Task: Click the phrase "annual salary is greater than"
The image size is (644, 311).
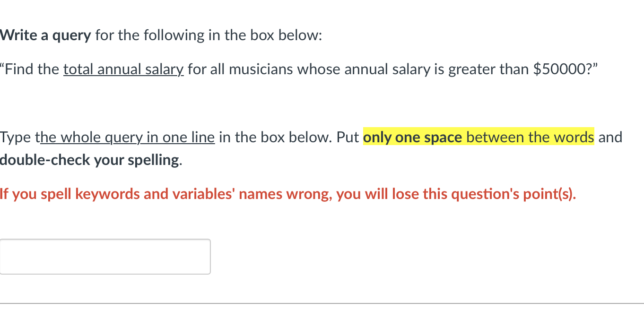Action: (437, 69)
